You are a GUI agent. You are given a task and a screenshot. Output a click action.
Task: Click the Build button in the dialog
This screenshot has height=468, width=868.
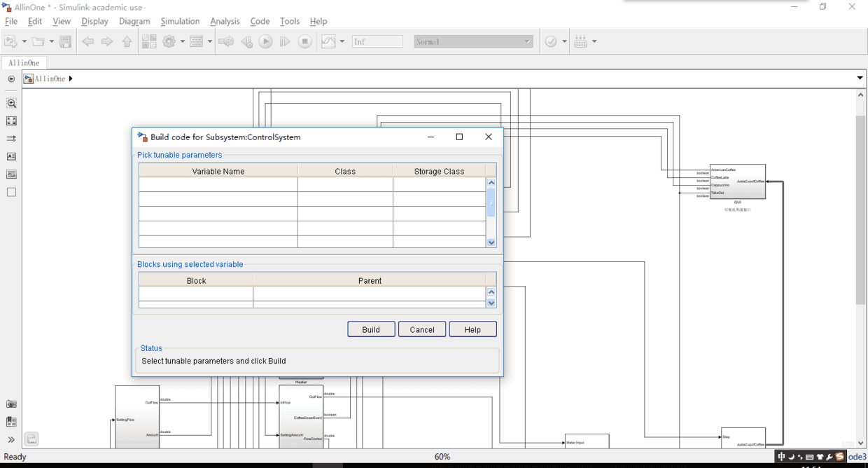click(x=371, y=329)
